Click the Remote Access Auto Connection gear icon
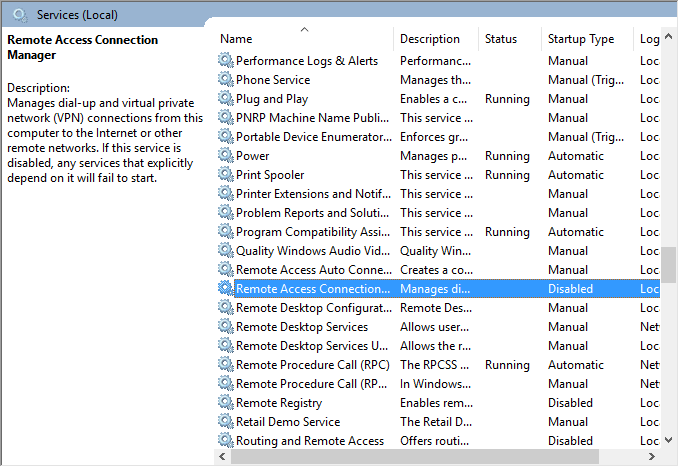Image resolution: width=679 pixels, height=467 pixels. pyautogui.click(x=226, y=269)
